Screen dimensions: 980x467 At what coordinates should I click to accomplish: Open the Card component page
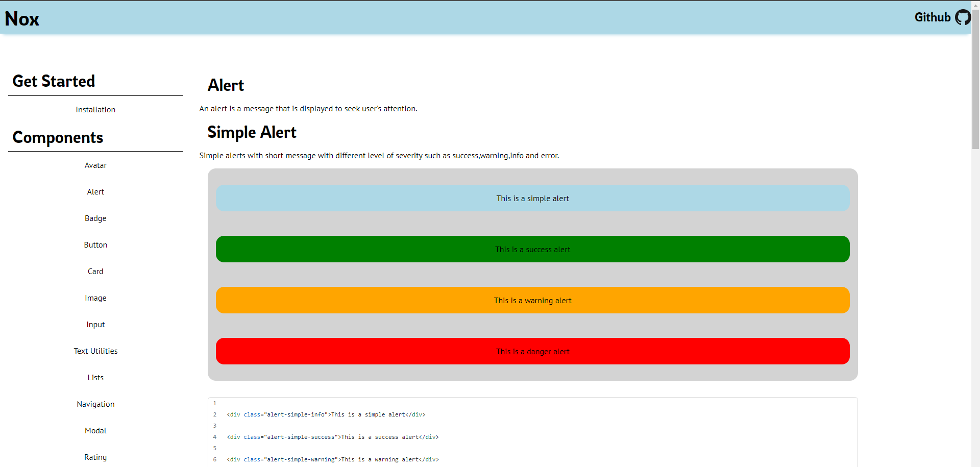coord(95,272)
